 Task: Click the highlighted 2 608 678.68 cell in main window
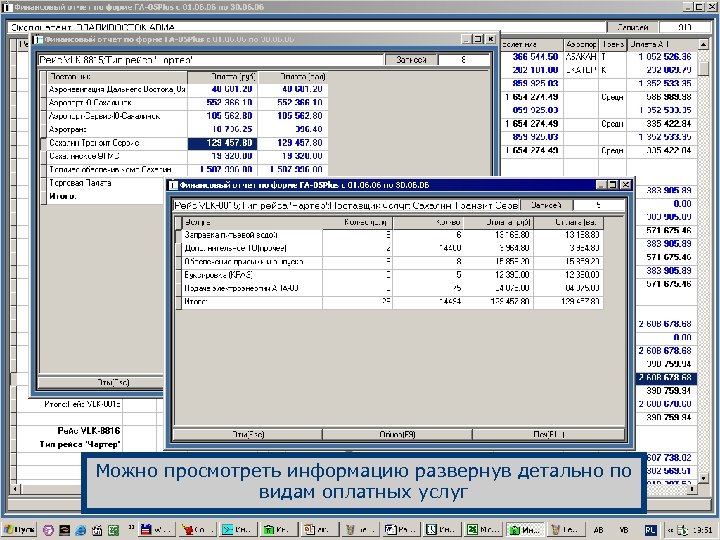click(665, 378)
